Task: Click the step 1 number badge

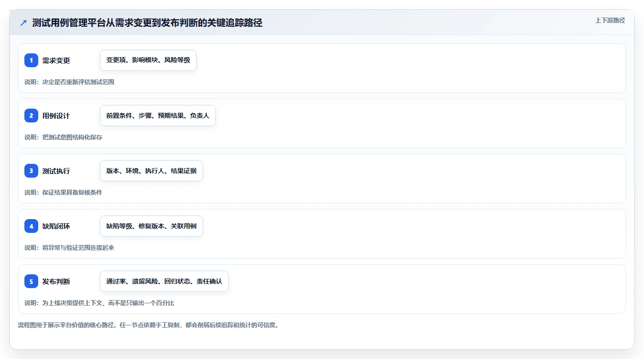Action: [31, 60]
